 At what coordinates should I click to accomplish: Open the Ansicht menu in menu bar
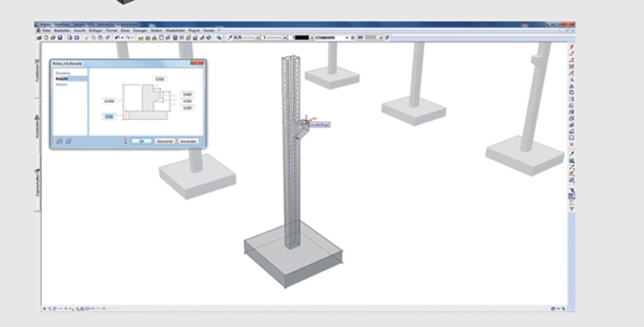click(x=80, y=31)
